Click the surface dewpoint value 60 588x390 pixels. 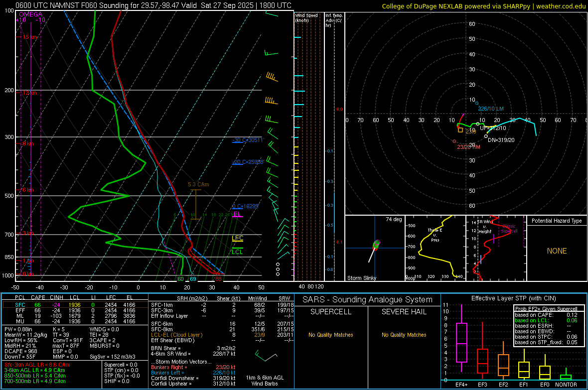tap(180, 279)
